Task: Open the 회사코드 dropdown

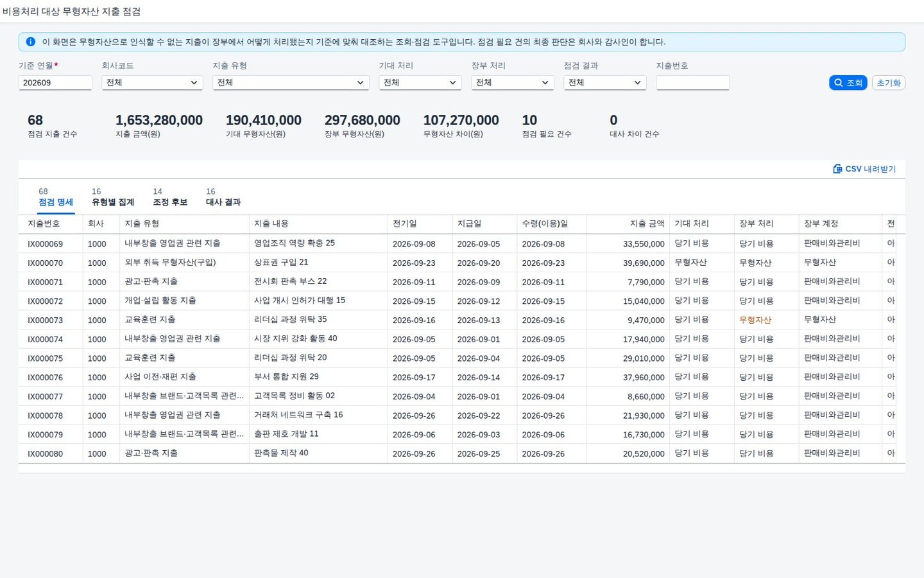Action: [x=152, y=83]
